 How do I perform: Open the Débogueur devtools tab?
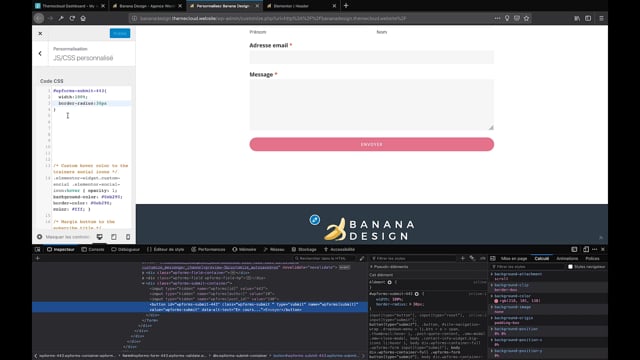tap(126, 249)
